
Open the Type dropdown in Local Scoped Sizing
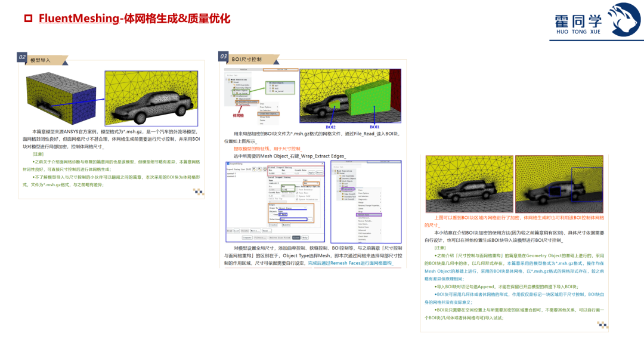pos(311,183)
